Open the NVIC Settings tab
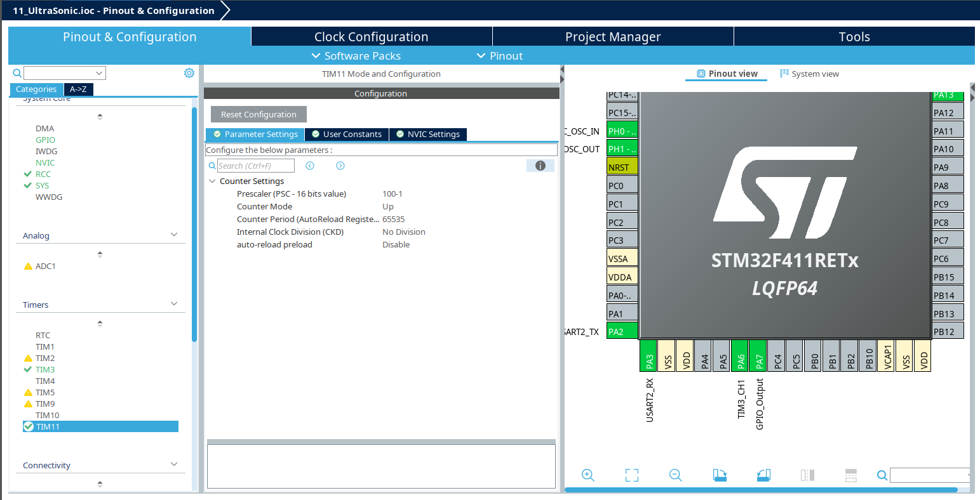 (428, 134)
